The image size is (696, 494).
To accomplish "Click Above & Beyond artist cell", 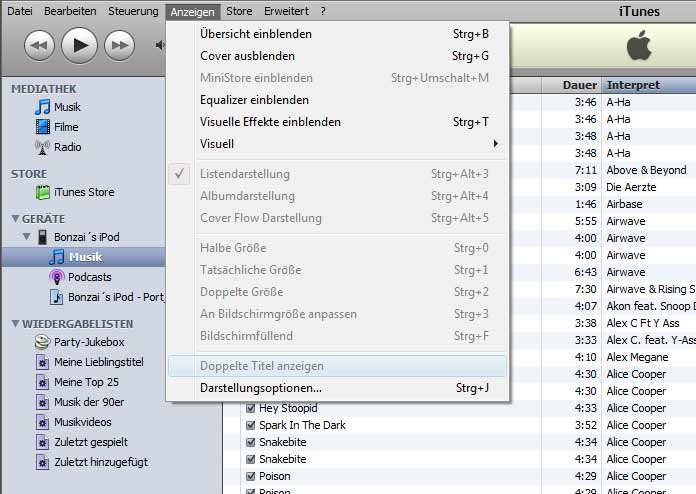I will point(646,170).
